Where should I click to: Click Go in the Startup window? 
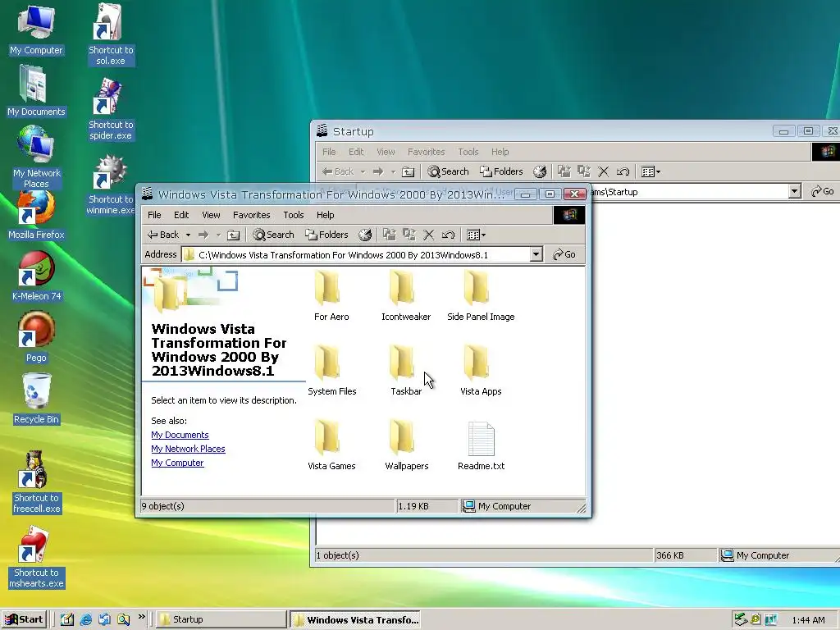coord(822,191)
